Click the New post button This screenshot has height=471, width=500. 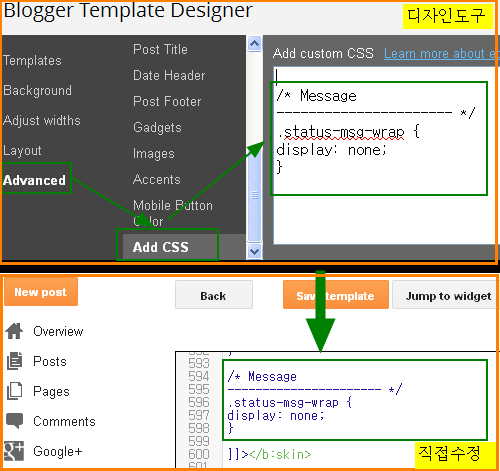[41, 292]
